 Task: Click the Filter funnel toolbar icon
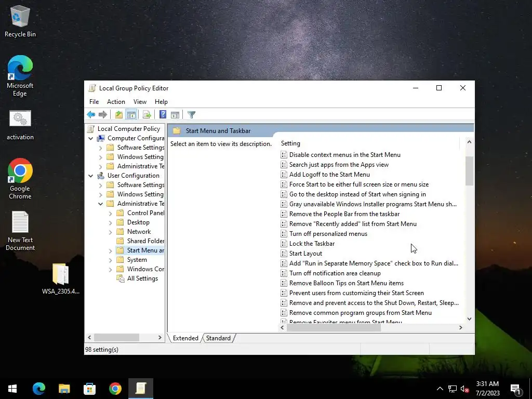point(191,115)
